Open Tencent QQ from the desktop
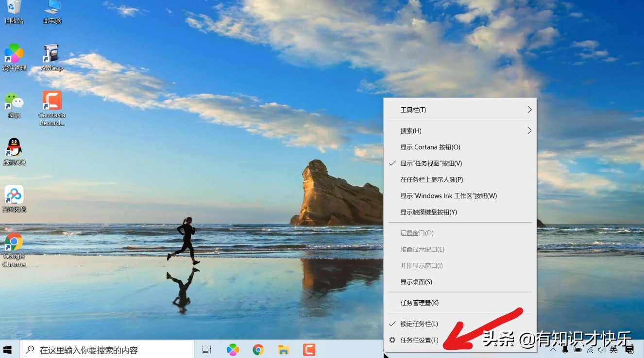The image size is (644, 358). tap(14, 150)
